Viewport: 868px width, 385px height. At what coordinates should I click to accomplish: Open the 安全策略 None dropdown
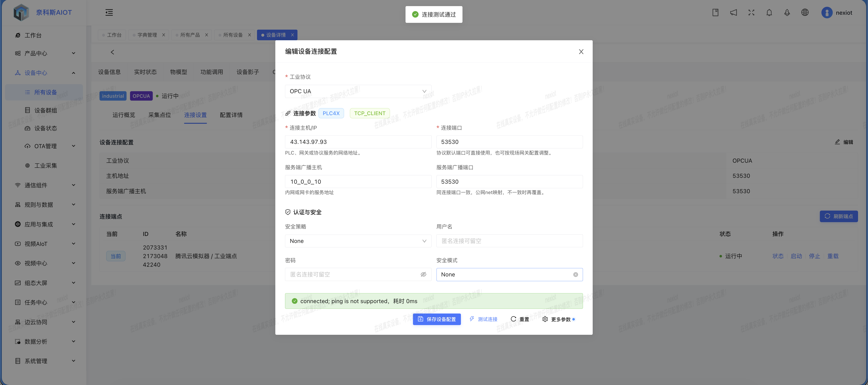358,241
